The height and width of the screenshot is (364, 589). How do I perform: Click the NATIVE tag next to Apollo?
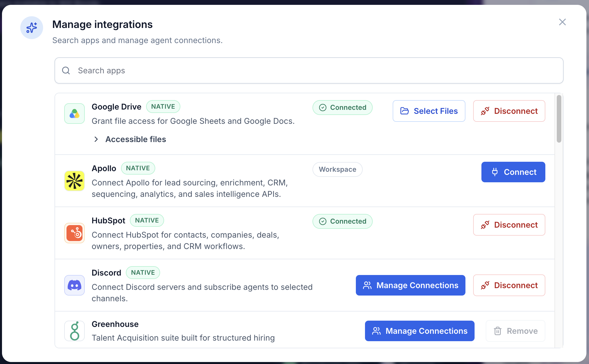(138, 168)
